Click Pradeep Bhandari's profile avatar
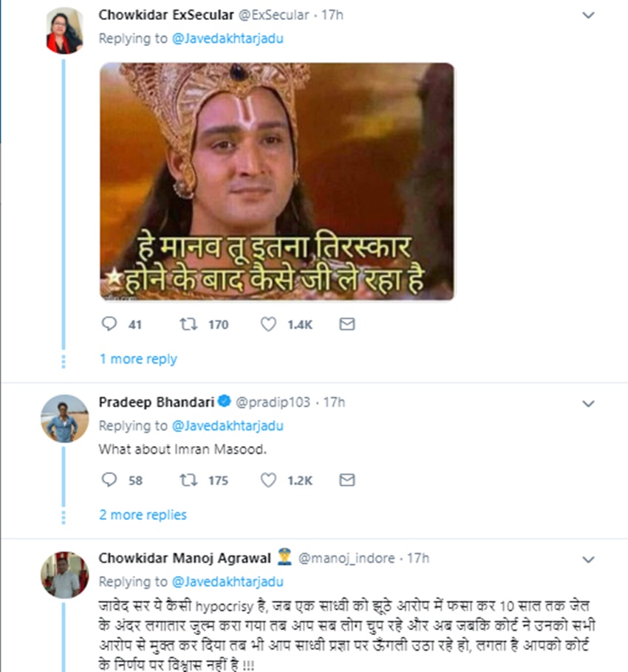The height and width of the screenshot is (672, 628). (64, 419)
